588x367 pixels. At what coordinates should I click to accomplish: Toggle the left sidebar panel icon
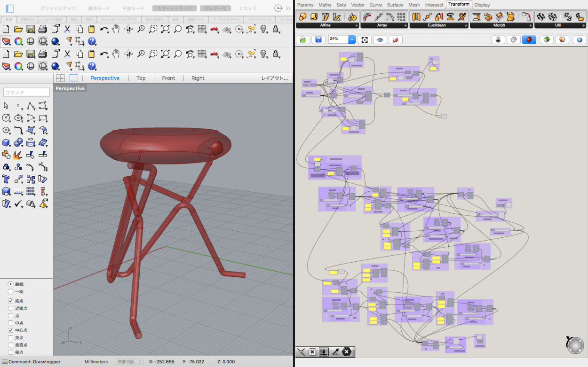[x=9, y=8]
